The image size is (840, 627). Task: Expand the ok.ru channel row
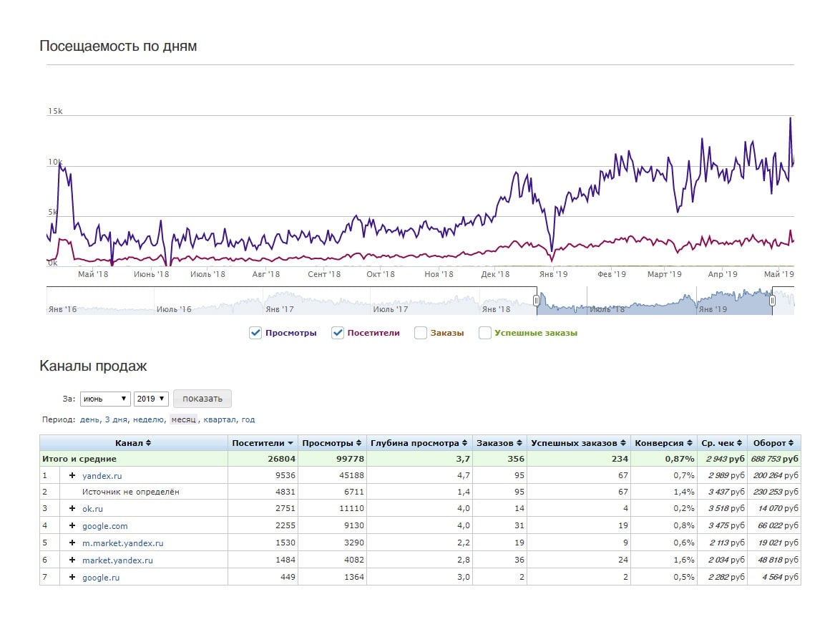pyautogui.click(x=72, y=508)
